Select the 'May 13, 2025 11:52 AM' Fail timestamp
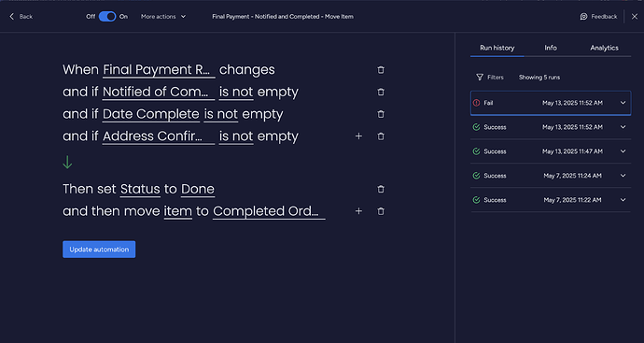 coord(572,103)
